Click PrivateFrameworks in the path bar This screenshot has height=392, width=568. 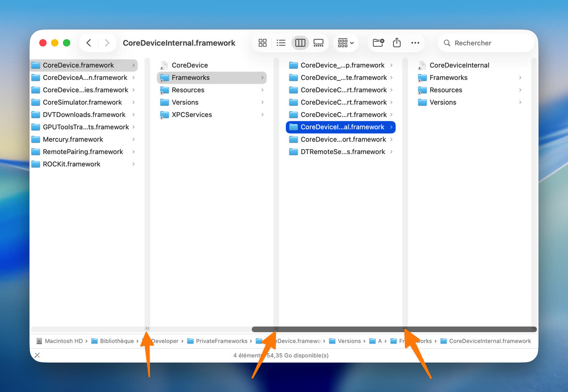point(221,341)
